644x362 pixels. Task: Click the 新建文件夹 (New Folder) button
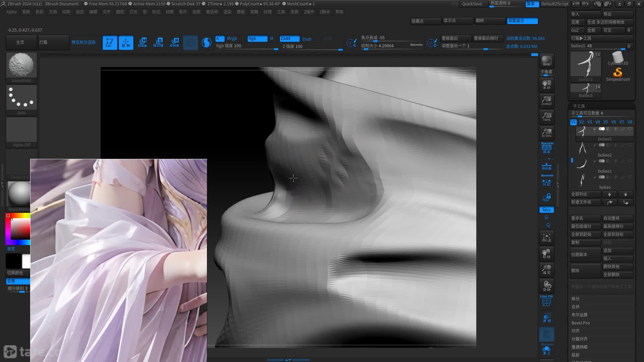[585, 202]
